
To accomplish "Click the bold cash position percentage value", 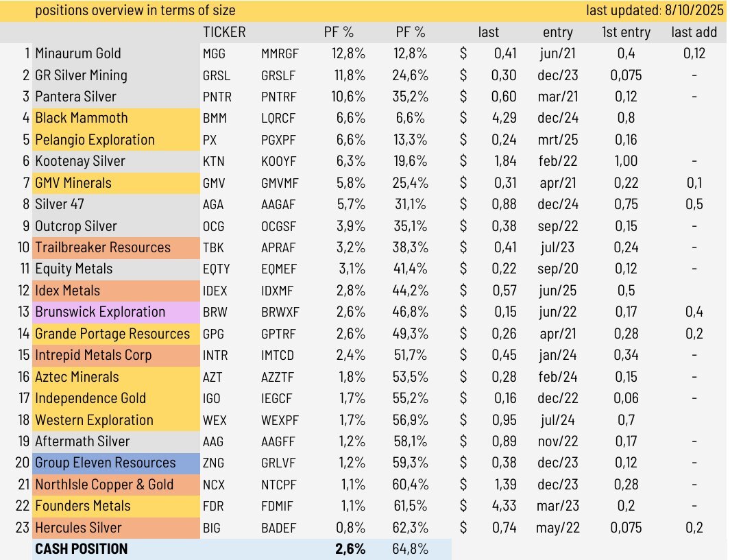I will pyautogui.click(x=350, y=549).
